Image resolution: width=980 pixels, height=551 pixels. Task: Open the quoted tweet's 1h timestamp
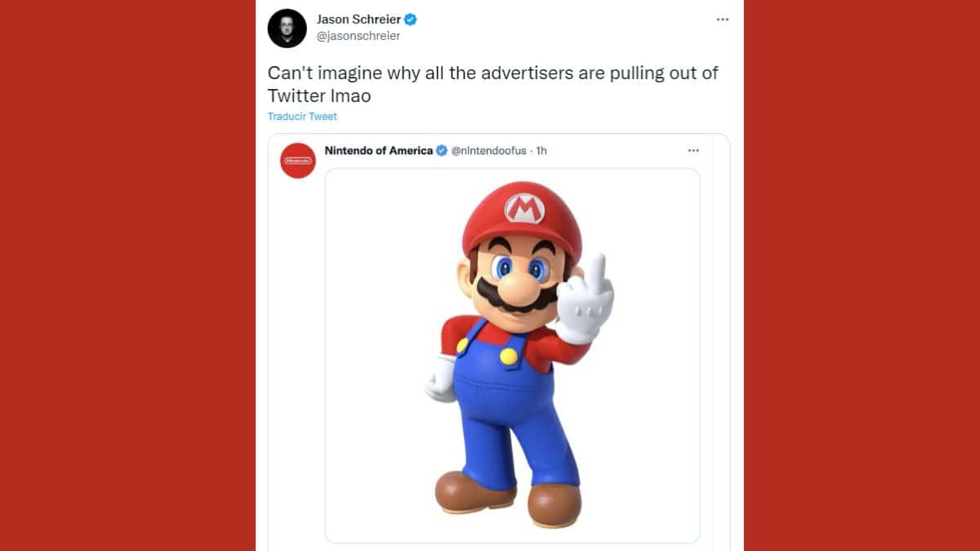pos(541,151)
